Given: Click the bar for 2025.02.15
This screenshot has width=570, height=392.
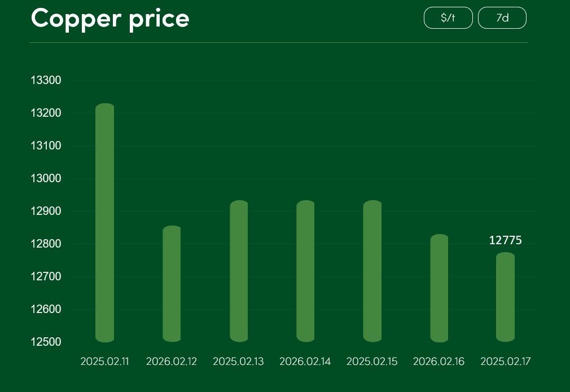Looking at the screenshot, I should point(372,271).
